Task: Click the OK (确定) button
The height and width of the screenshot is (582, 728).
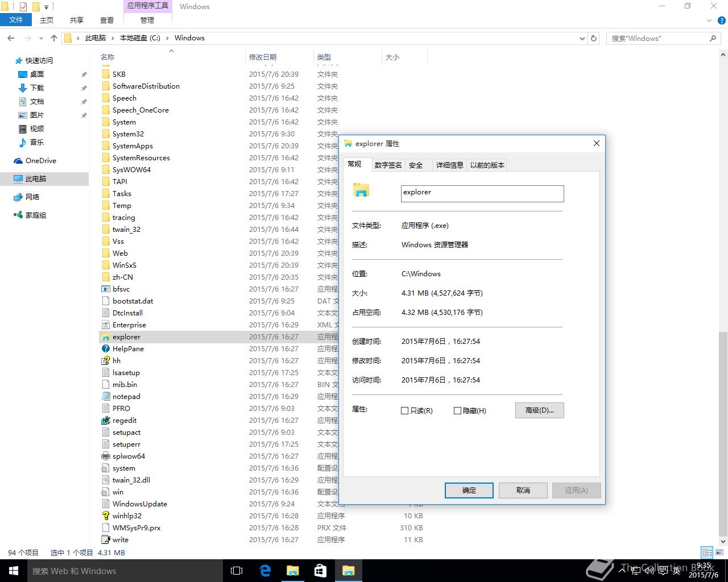Action: point(469,490)
